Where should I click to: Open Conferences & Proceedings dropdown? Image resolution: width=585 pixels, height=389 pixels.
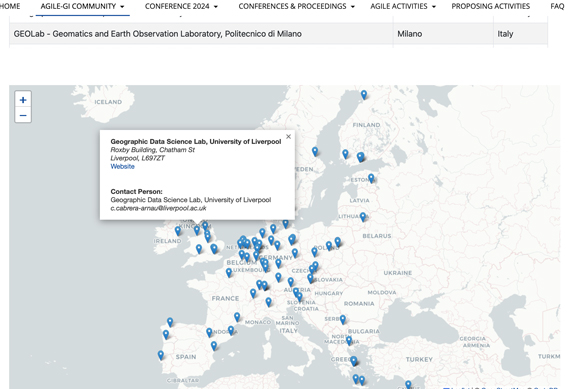[297, 6]
